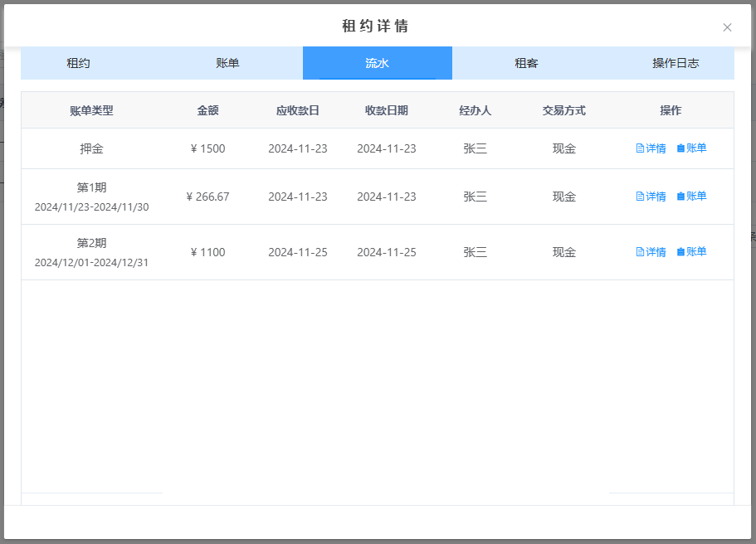Show 详情 for the 第2期 record
This screenshot has width=756, height=544.
pyautogui.click(x=651, y=252)
